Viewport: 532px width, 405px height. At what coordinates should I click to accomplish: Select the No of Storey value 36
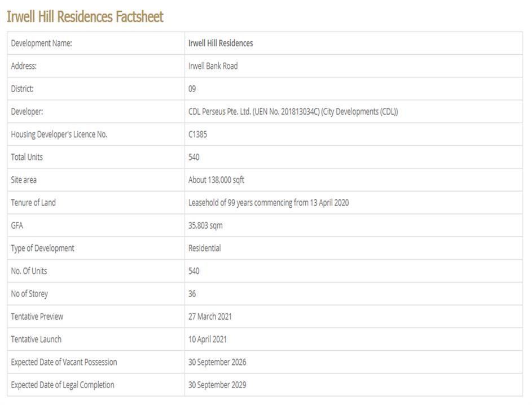pos(192,294)
